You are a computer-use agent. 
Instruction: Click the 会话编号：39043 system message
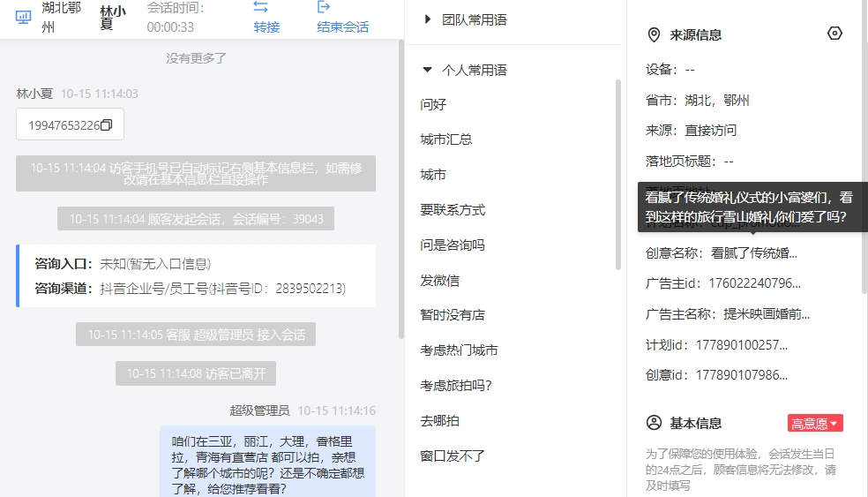196,219
